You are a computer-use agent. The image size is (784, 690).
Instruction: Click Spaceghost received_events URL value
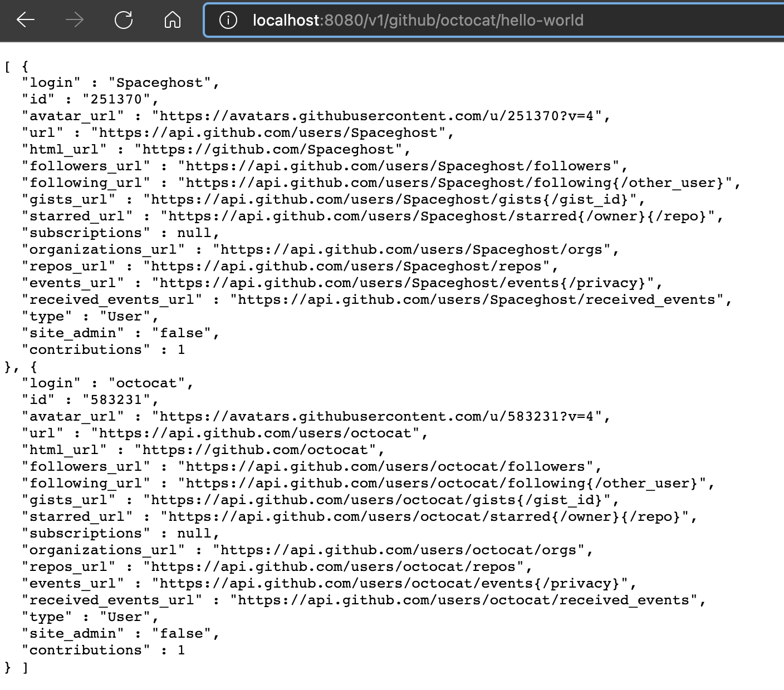[477, 300]
